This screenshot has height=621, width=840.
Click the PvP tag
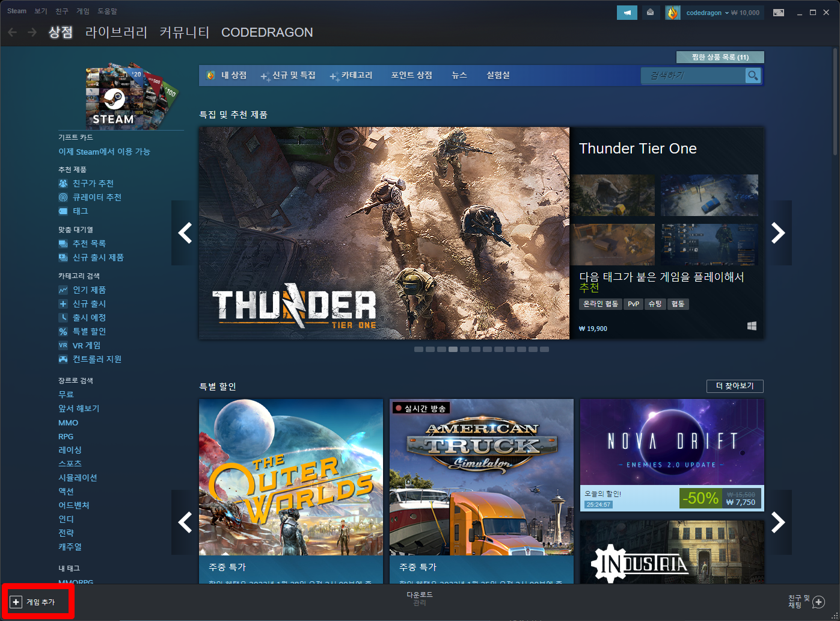pos(633,304)
